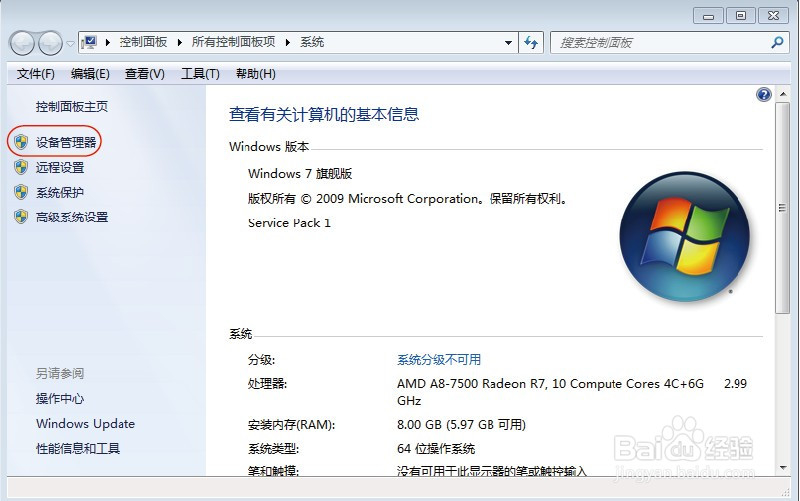
Task: Click the Back navigation arrow
Action: [22, 43]
